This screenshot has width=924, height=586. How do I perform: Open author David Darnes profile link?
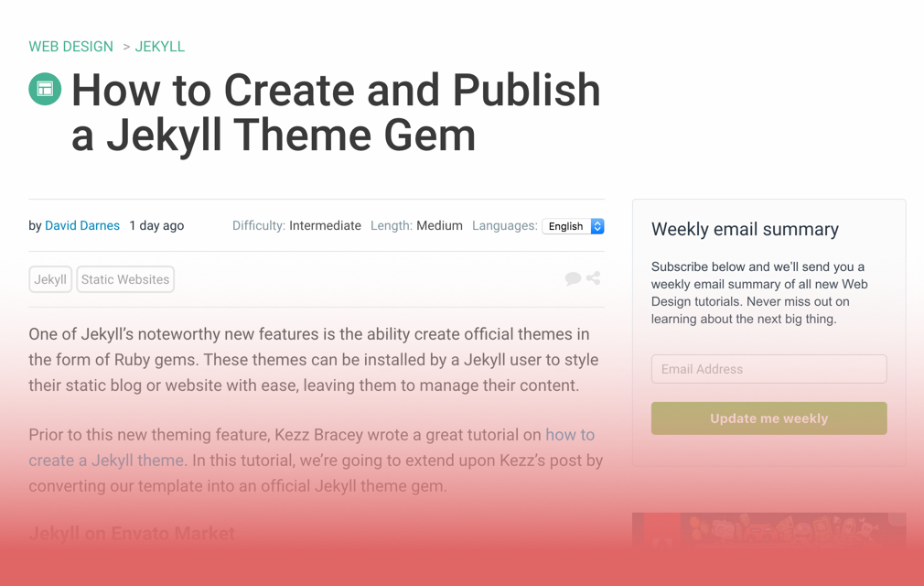[x=82, y=226]
